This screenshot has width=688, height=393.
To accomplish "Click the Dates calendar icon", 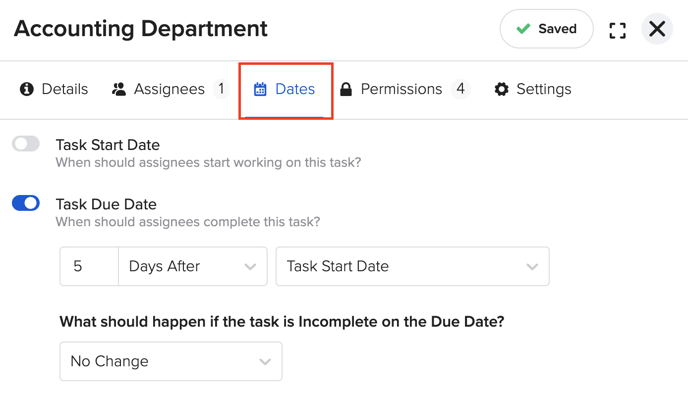I will point(260,89).
